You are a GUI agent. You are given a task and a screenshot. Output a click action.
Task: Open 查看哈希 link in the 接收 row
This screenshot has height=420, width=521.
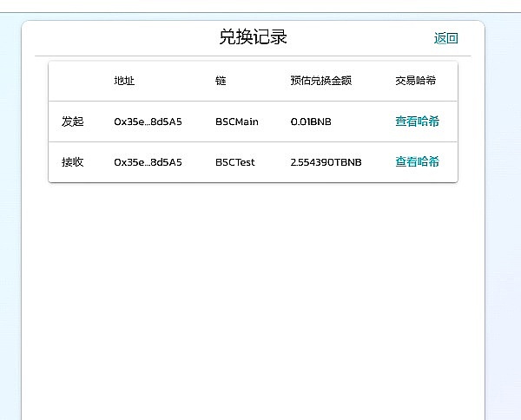point(417,162)
